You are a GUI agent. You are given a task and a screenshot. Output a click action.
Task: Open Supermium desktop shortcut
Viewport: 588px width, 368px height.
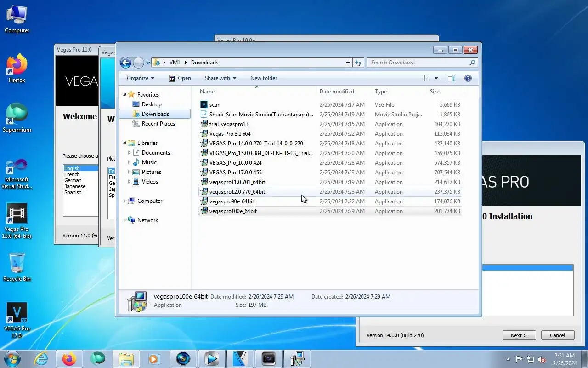17,118
